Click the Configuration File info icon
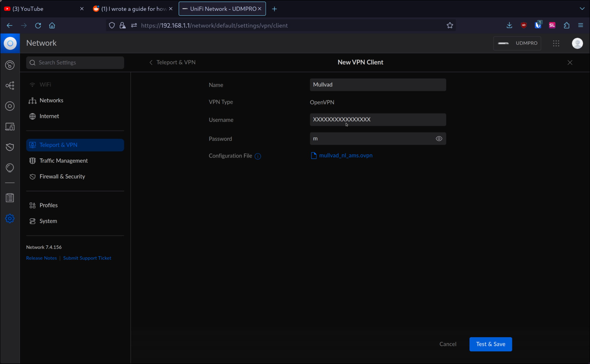The image size is (590, 364). 258,156
